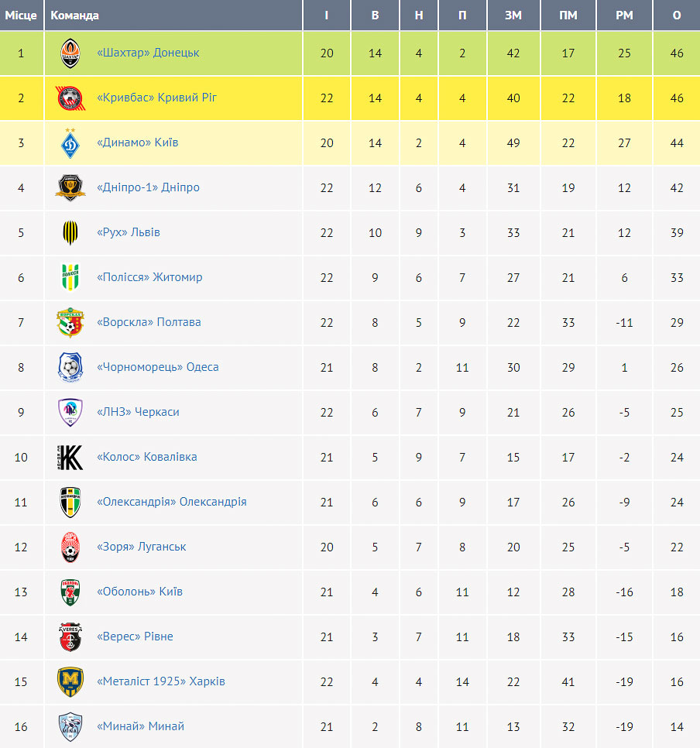Image resolution: width=700 pixels, height=748 pixels.
Task: Click the Metalist 1925 yellow M crest
Action: pyautogui.click(x=70, y=681)
